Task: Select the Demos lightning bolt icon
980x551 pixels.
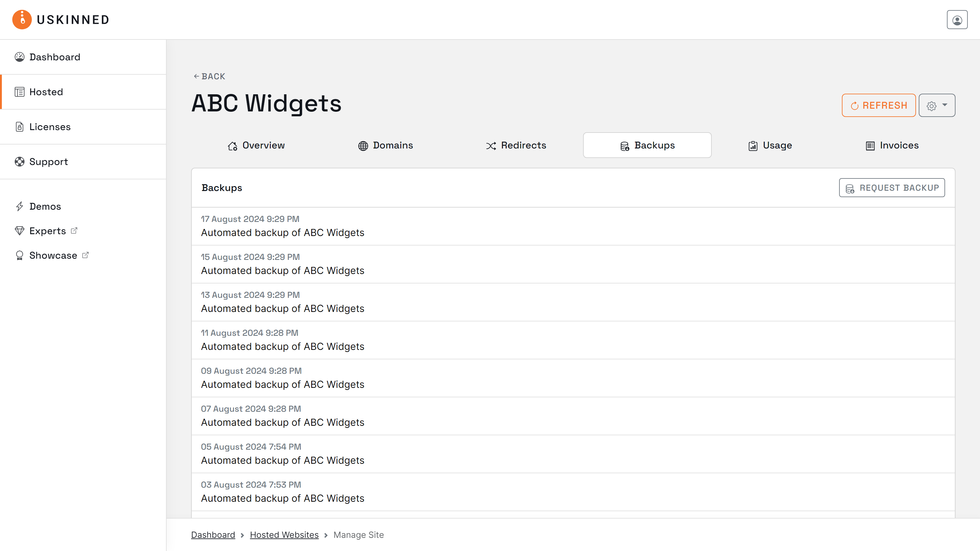Action: coord(20,206)
